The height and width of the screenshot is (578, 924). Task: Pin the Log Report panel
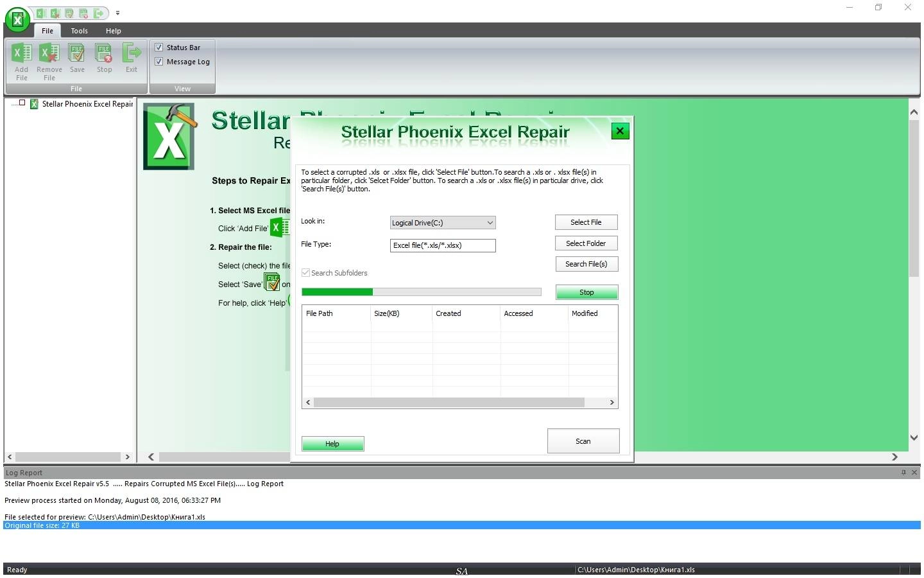click(903, 472)
